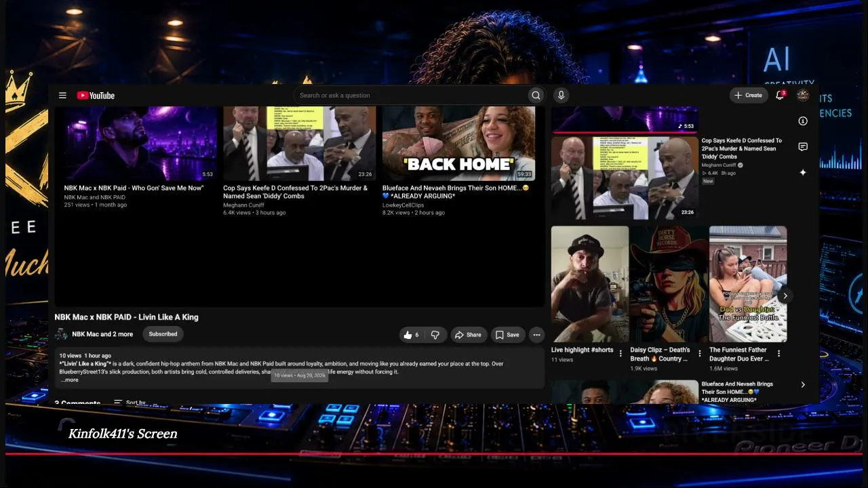Open the options menu for Daisy Clipz short
This screenshot has height=488, width=868.
(x=700, y=354)
